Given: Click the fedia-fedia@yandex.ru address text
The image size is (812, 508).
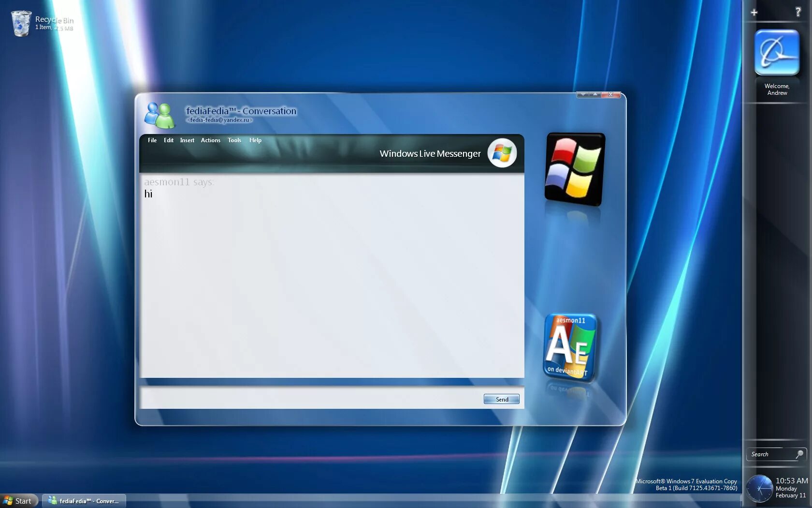Looking at the screenshot, I should pos(219,120).
